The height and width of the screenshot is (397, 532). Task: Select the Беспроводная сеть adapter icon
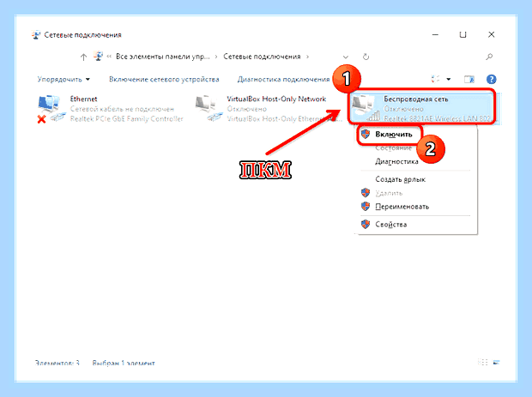pos(366,109)
